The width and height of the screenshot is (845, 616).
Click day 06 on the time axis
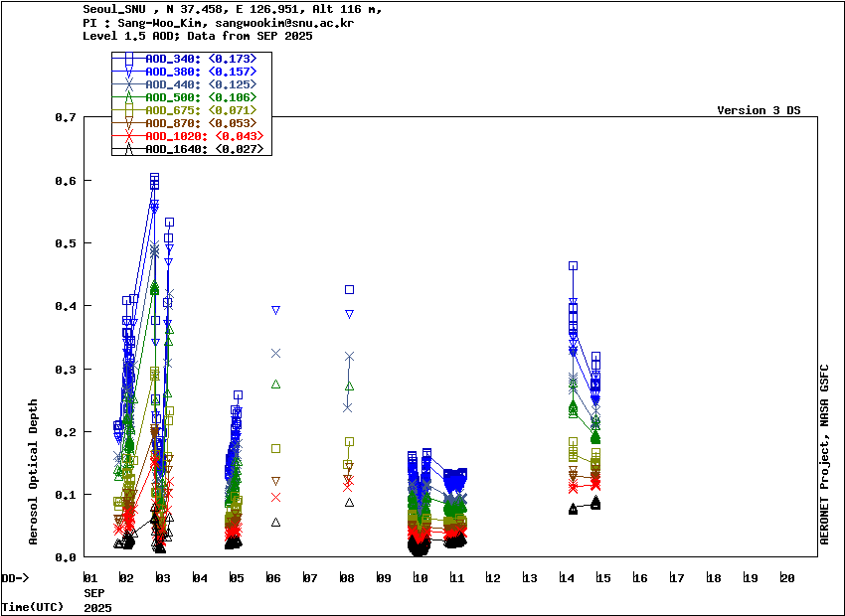tap(272, 578)
